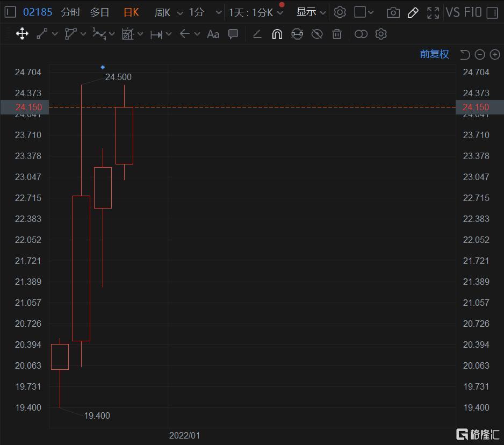This screenshot has height=445, width=504.
Task: Open the comment bubble tool
Action: click(x=233, y=34)
